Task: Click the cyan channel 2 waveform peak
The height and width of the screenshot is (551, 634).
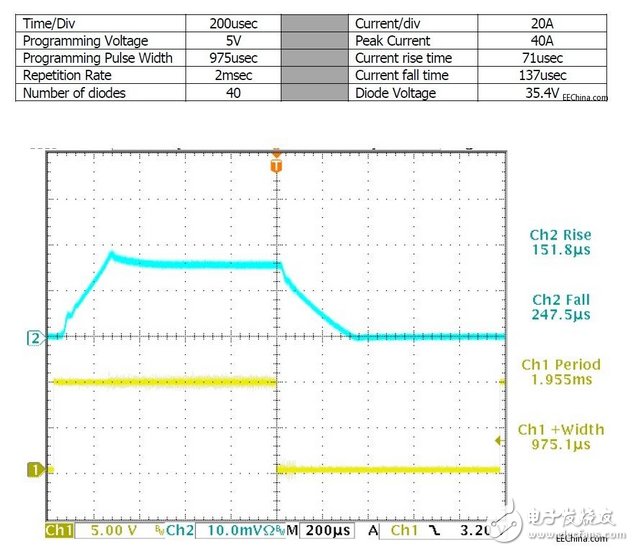Action: (112, 255)
